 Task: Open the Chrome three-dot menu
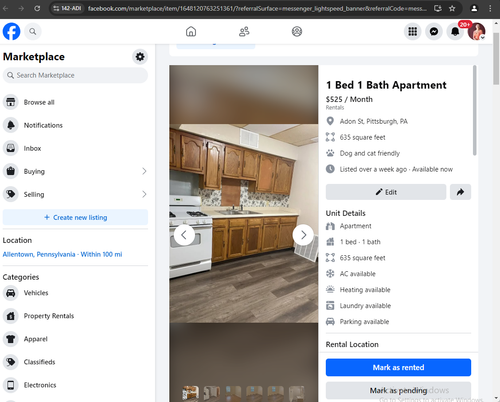[490, 8]
